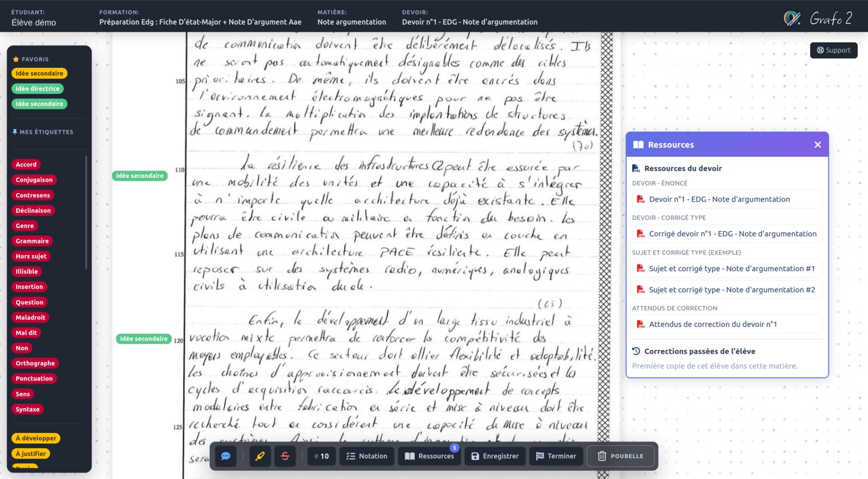
Task: Select the Ponctuation tag
Action: tap(34, 379)
